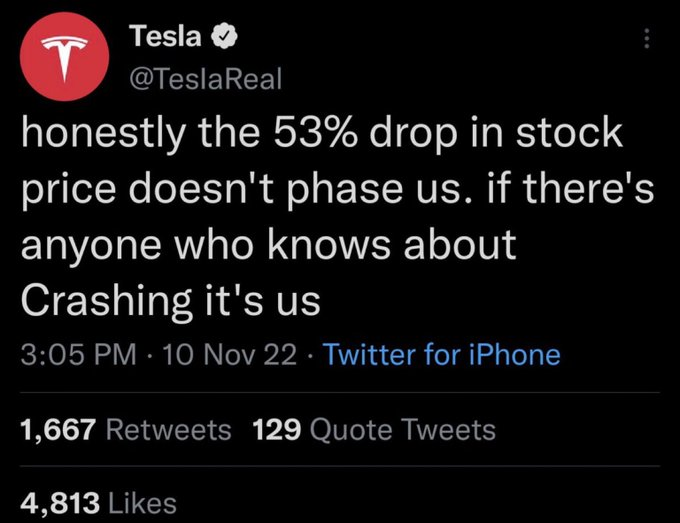Screen dimensions: 680x523
Task: Open the three-dot more options menu
Action: (647, 39)
